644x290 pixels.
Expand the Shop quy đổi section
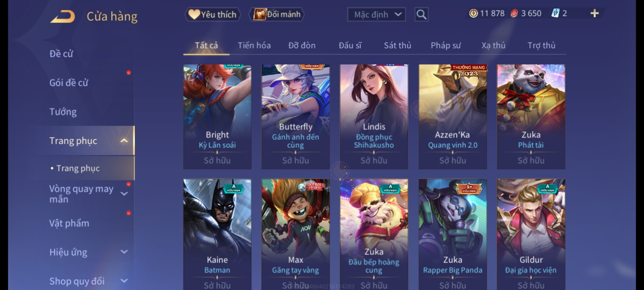click(x=124, y=281)
